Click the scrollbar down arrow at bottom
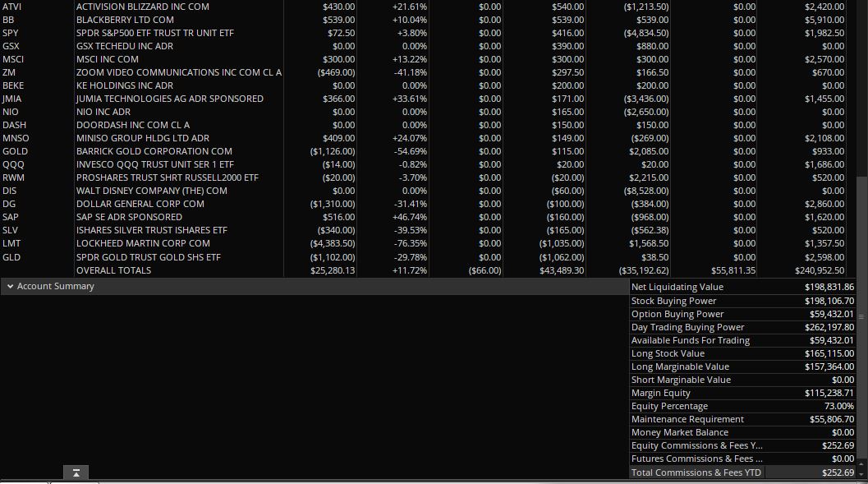Image resolution: width=868 pixels, height=484 pixels. 861,474
